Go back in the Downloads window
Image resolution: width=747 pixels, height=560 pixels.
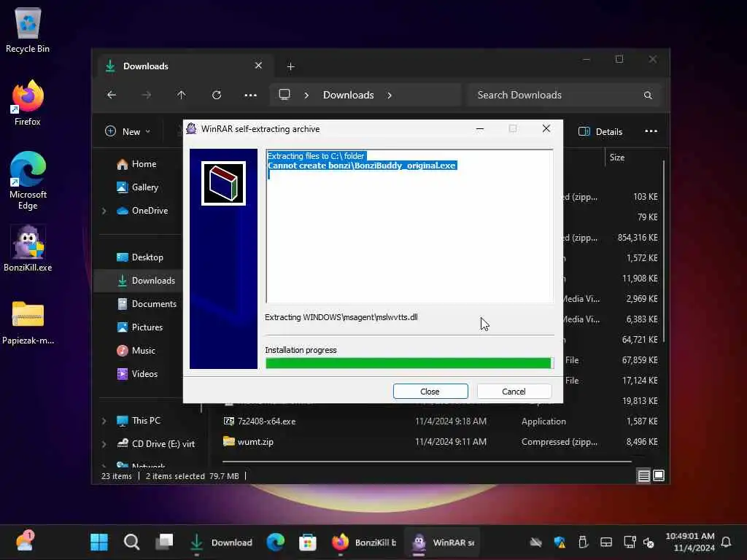112,95
